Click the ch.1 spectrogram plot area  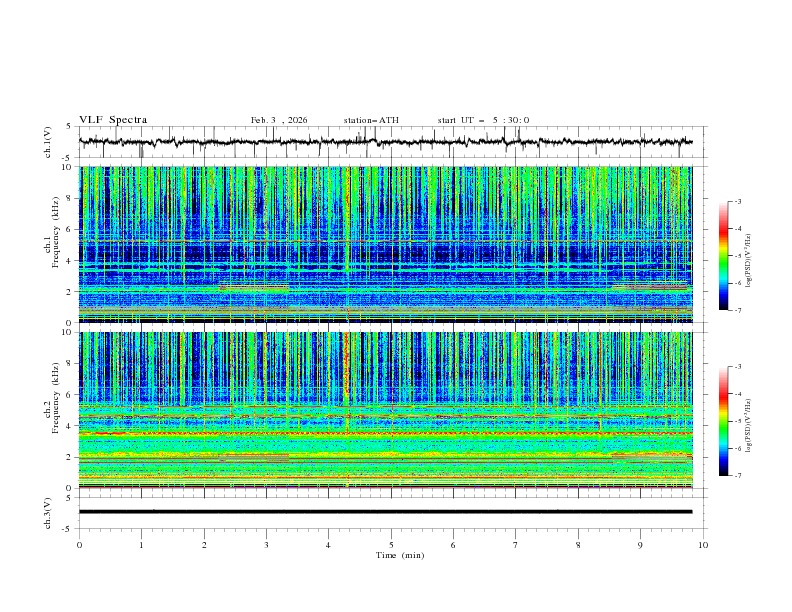click(385, 244)
